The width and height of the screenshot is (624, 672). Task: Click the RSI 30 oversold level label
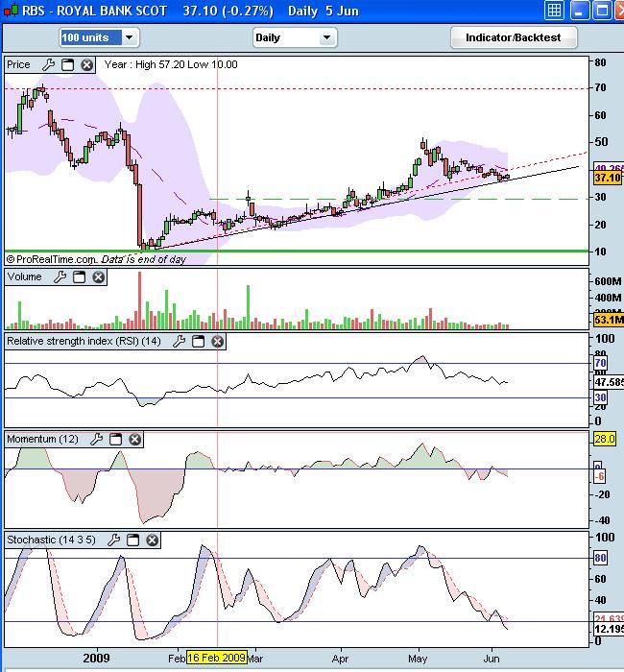600,397
